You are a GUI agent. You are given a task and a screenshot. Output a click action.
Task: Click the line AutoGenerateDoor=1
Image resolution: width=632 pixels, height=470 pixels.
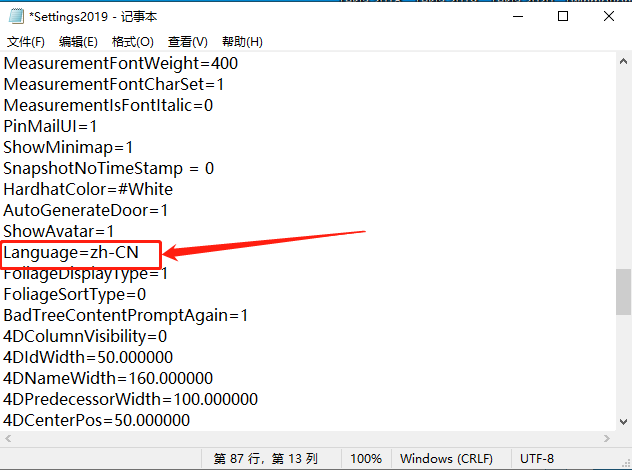pyautogui.click(x=85, y=210)
